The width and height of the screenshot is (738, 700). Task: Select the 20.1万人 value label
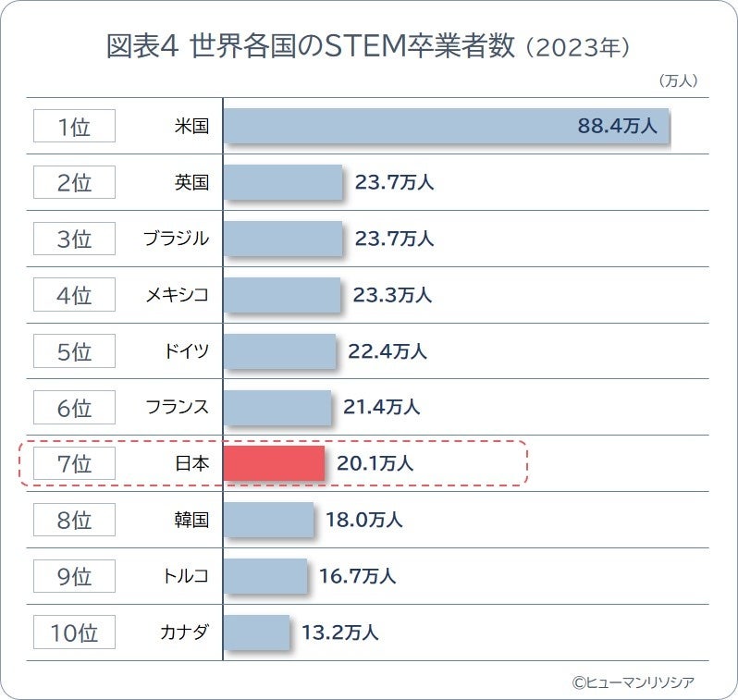(375, 463)
